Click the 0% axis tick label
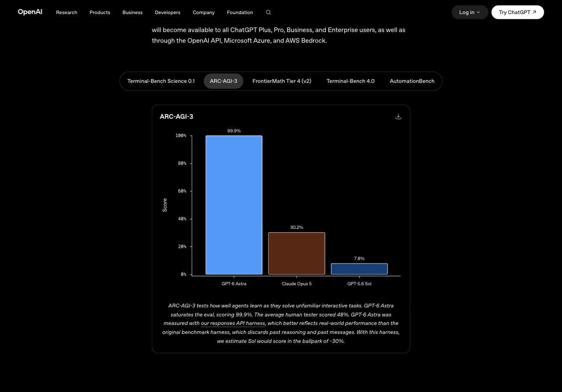This screenshot has height=392, width=562. click(184, 275)
